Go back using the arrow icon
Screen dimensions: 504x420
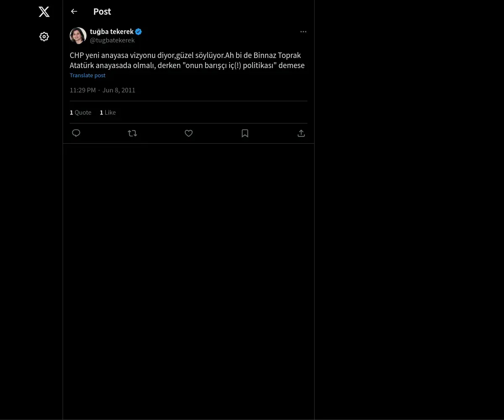tap(74, 11)
